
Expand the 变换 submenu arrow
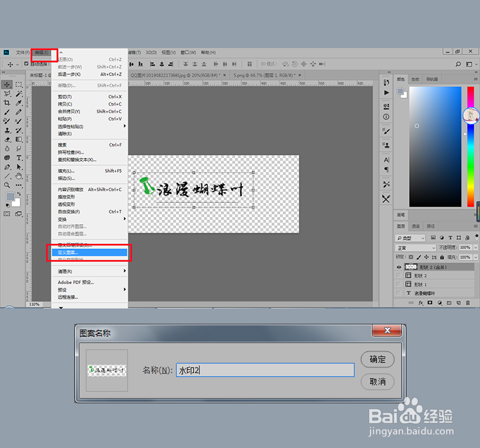coord(125,219)
